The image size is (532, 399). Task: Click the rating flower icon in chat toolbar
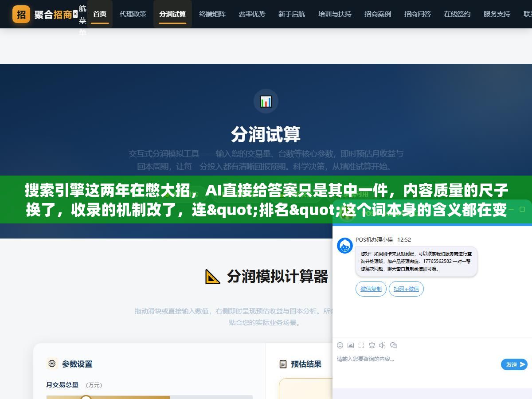point(372,345)
